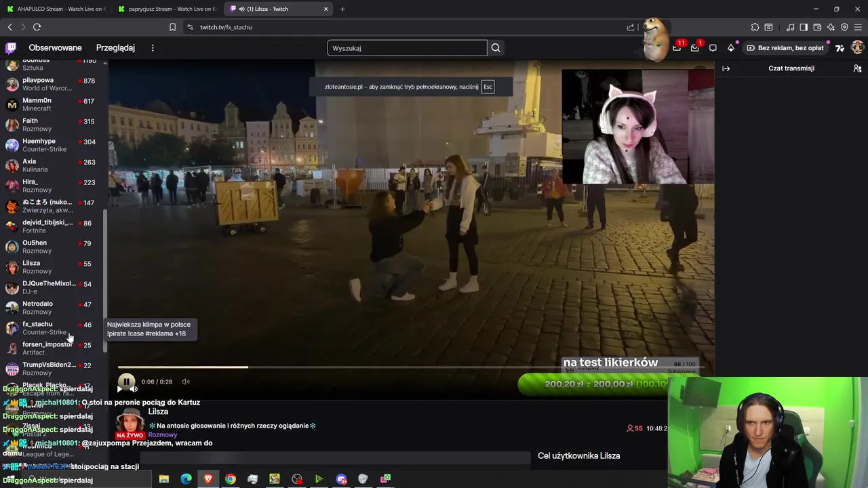Toggle the browser sidebar panel icon
The image size is (868, 488).
804,27
